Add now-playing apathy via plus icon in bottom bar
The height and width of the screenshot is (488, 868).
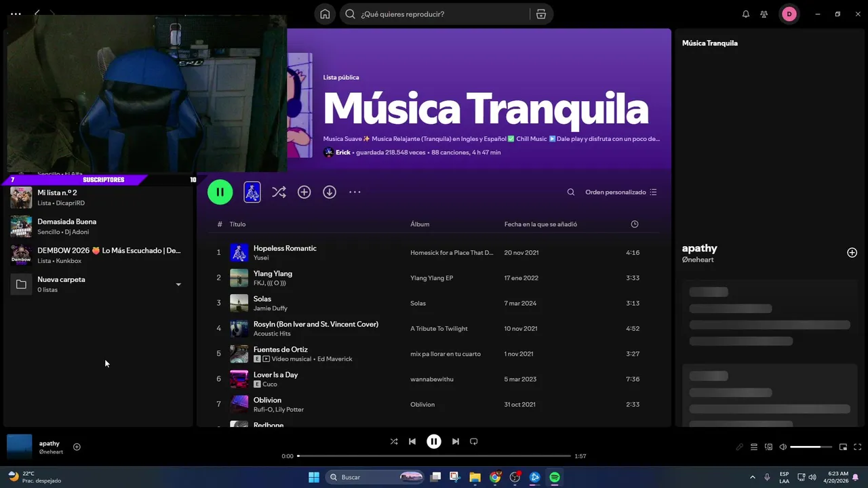click(x=77, y=447)
